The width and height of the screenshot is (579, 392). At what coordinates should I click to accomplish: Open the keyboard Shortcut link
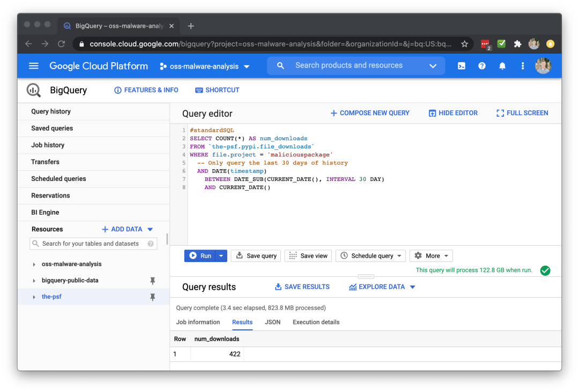tap(217, 91)
